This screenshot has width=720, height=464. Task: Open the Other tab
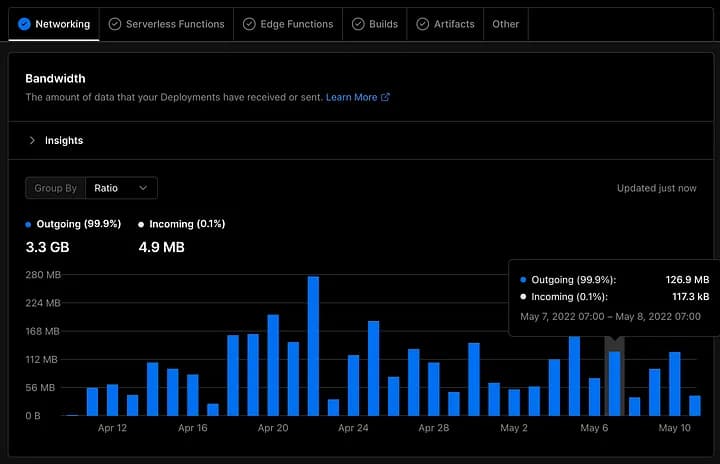click(x=506, y=24)
